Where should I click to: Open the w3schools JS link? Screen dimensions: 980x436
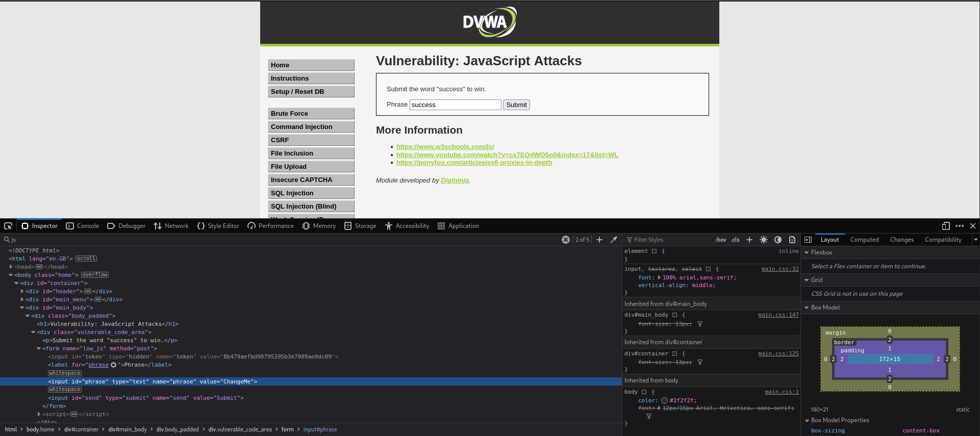[445, 147]
